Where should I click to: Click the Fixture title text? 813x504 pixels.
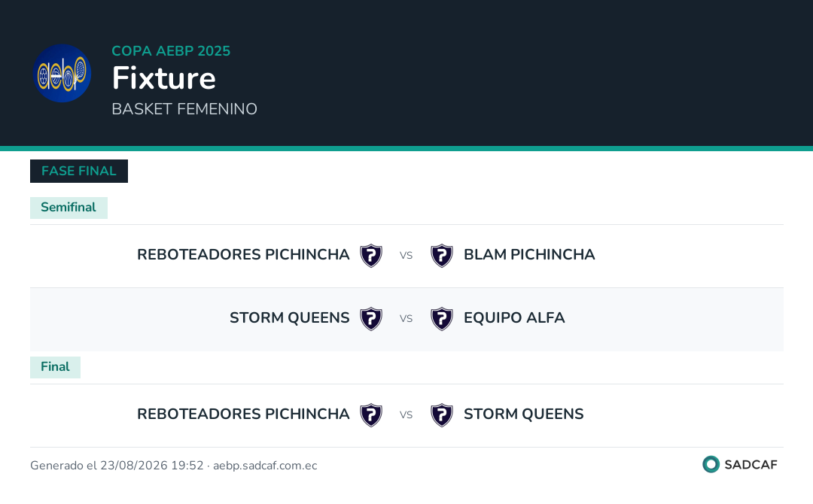(164, 77)
